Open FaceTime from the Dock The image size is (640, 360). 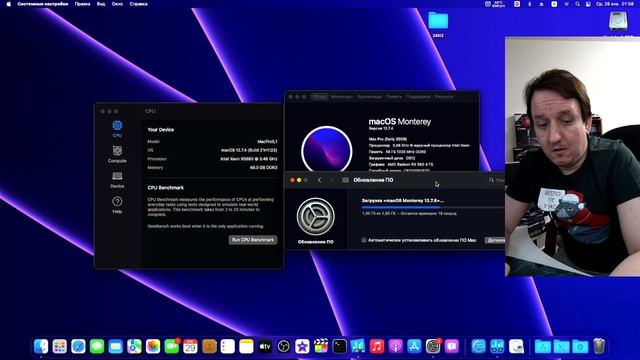171,347
